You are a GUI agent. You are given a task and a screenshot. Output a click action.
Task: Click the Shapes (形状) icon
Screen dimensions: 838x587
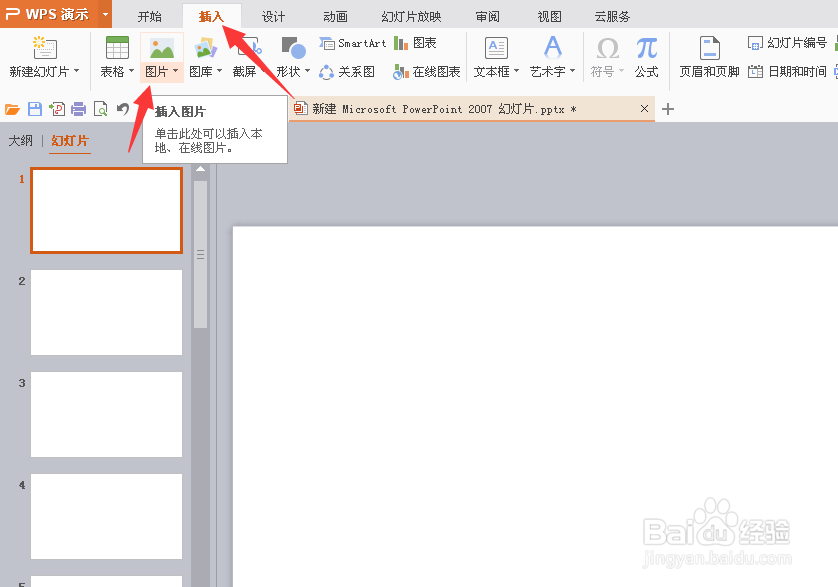coord(293,48)
